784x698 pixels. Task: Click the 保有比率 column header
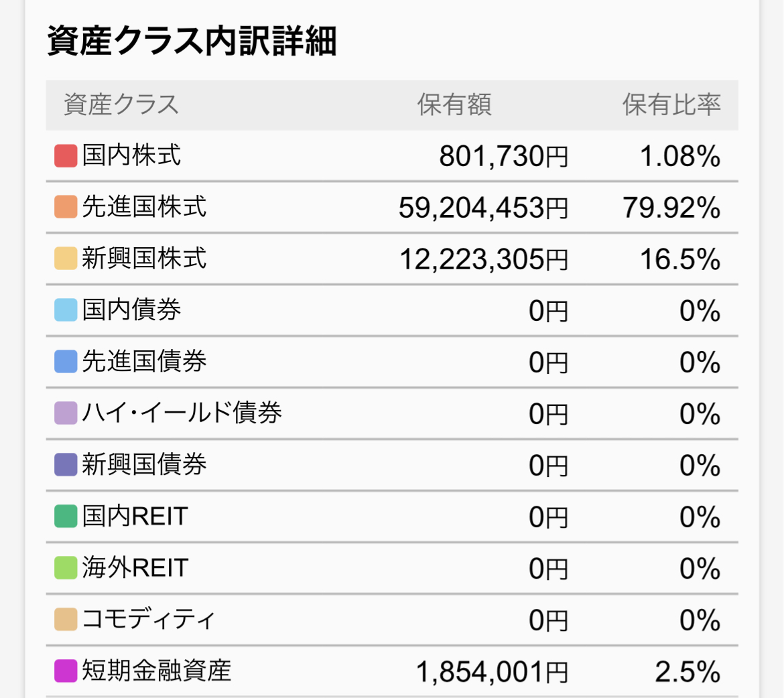tap(671, 105)
